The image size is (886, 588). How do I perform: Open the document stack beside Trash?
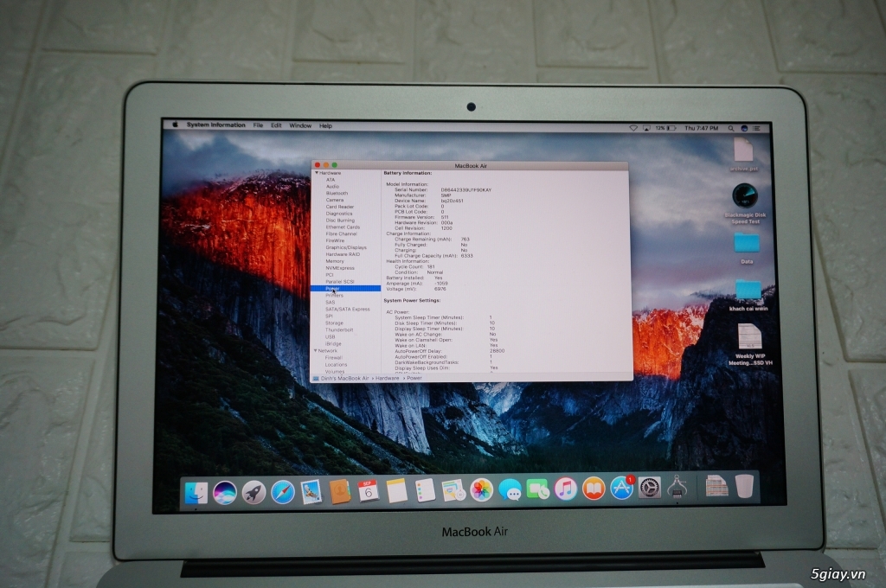[716, 486]
